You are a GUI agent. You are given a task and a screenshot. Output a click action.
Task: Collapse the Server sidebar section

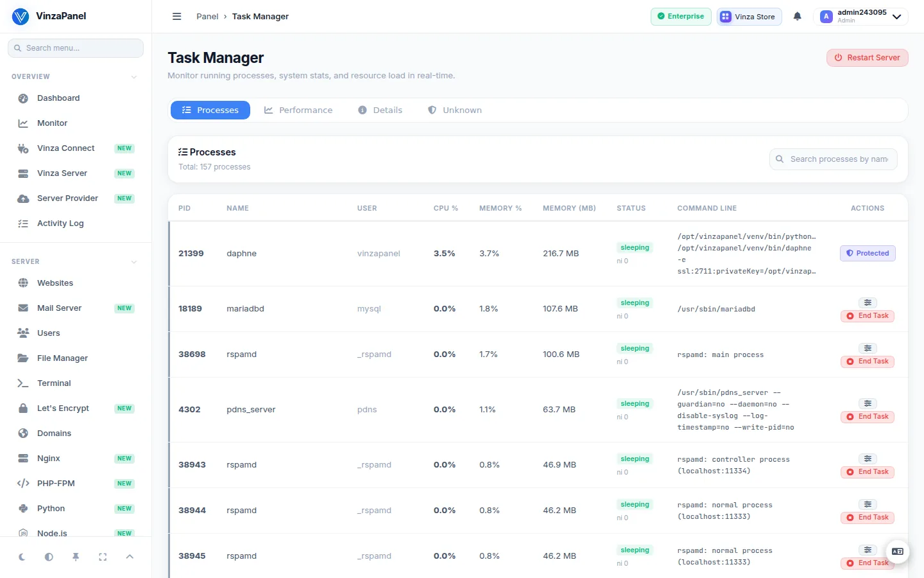[134, 262]
